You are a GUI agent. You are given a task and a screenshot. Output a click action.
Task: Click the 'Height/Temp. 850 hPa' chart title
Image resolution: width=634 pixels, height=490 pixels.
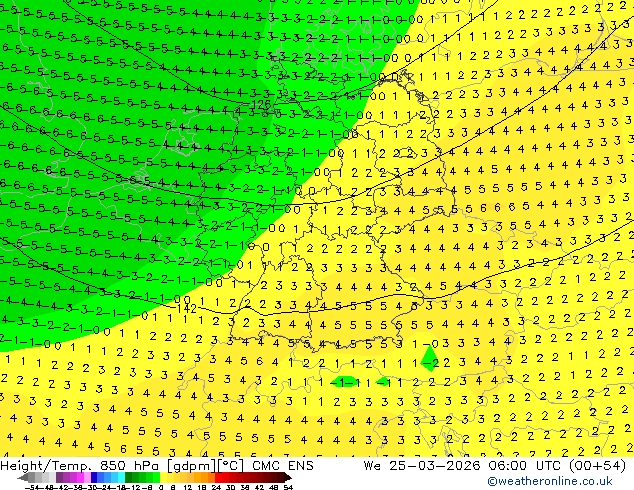[78, 466]
